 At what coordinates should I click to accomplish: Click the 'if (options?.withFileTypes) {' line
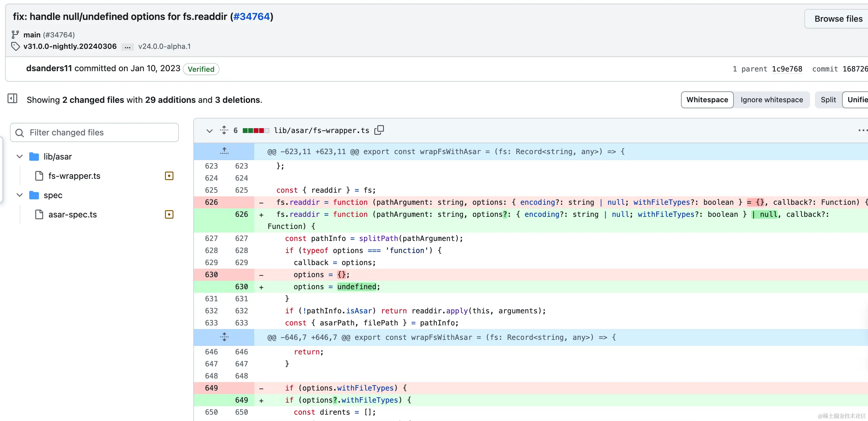[348, 400]
